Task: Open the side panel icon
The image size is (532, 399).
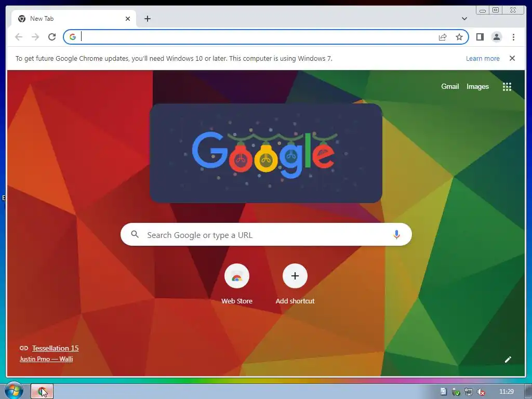Action: (x=480, y=37)
